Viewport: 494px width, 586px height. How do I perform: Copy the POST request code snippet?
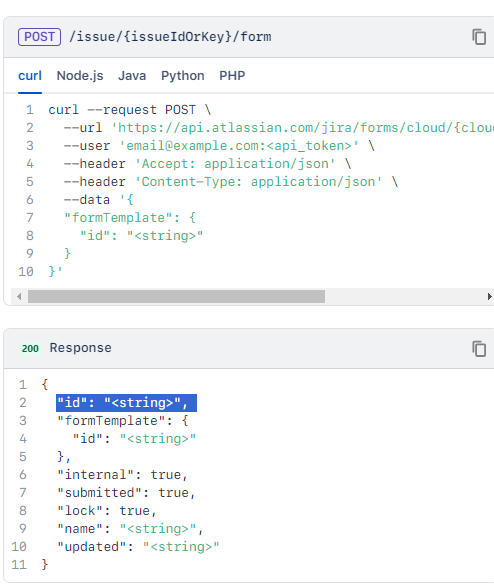(479, 37)
